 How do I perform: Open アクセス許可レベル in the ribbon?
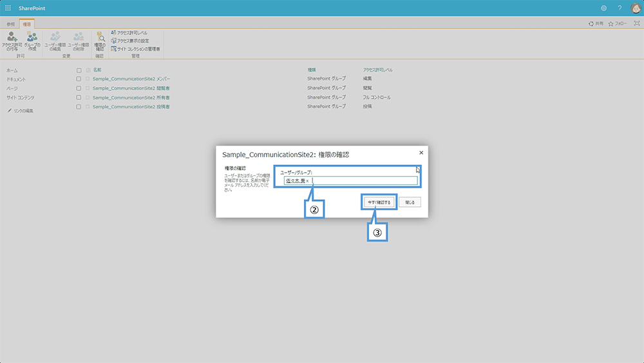[129, 32]
